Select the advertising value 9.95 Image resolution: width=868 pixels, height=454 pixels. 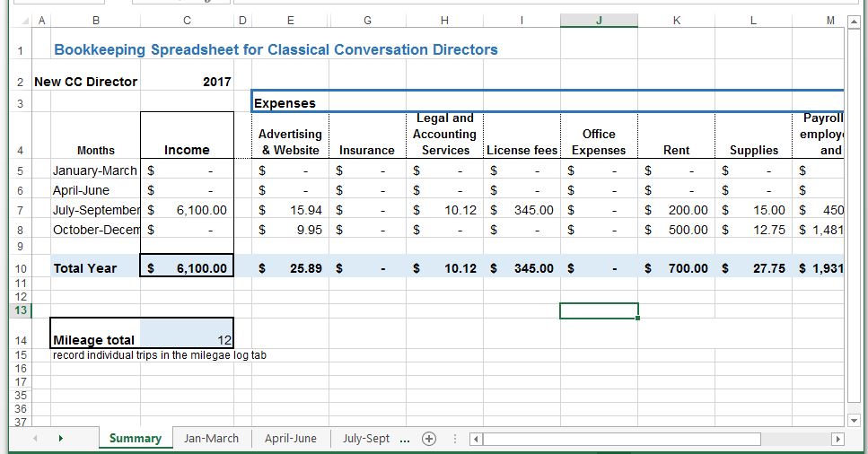click(x=290, y=230)
